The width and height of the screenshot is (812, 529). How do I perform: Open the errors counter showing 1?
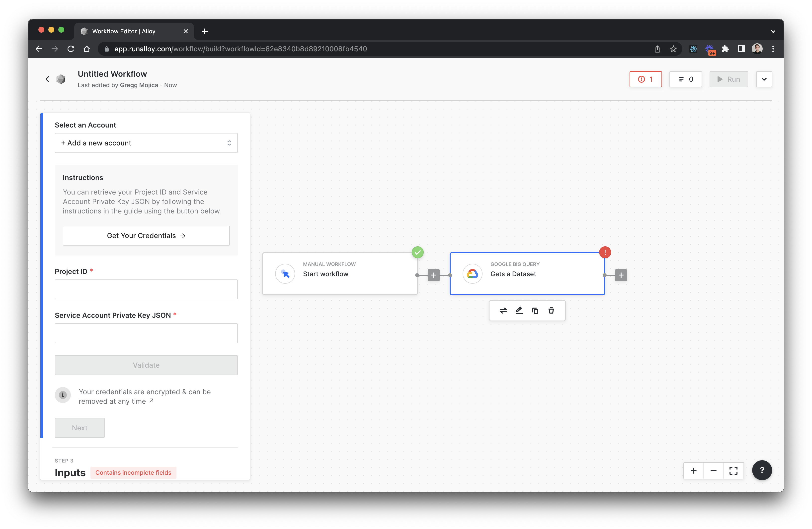tap(645, 79)
